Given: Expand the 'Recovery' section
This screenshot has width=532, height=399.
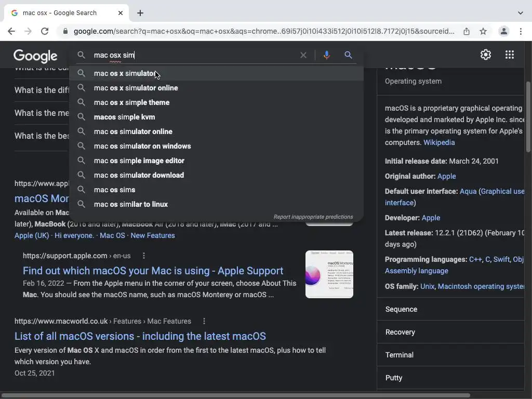Looking at the screenshot, I should 450,332.
